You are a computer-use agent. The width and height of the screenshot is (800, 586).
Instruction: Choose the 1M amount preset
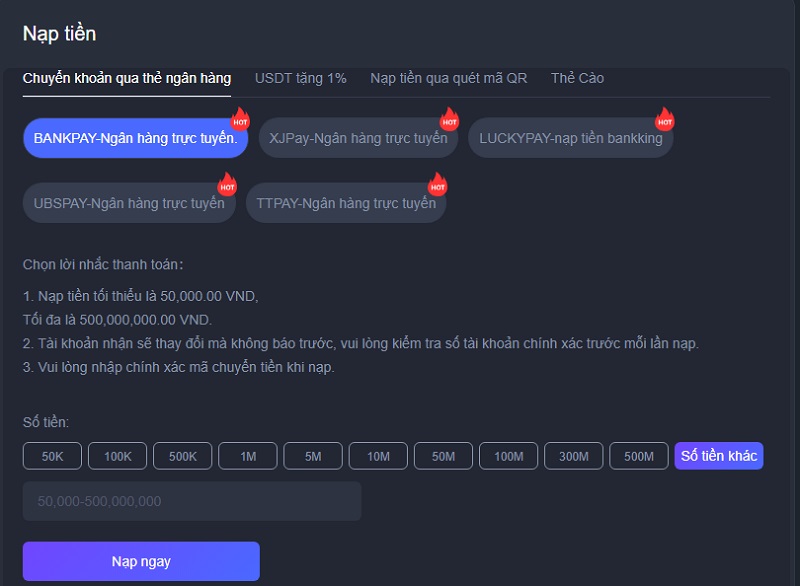[x=248, y=456]
